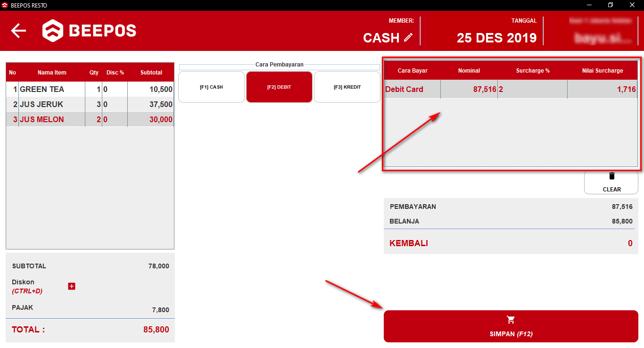The height and width of the screenshot is (348, 644).
Task: Click the cart icon on SIMPAN
Action: click(511, 320)
